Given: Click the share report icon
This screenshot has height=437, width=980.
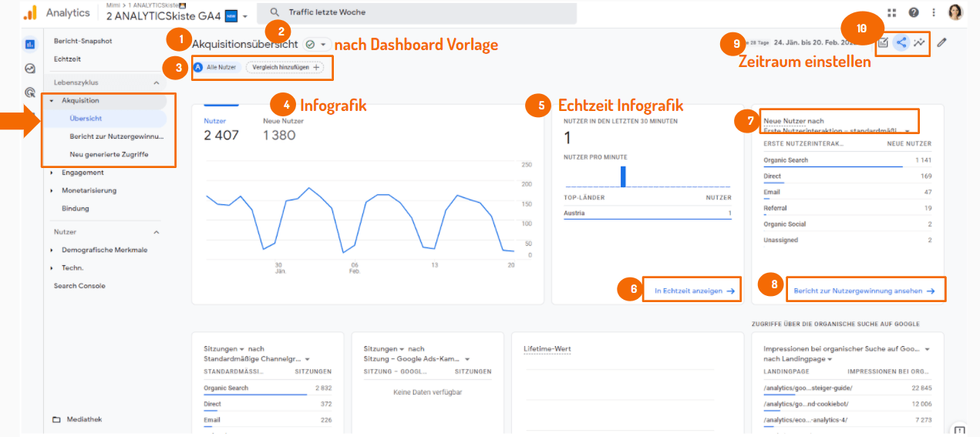Looking at the screenshot, I should [x=901, y=43].
